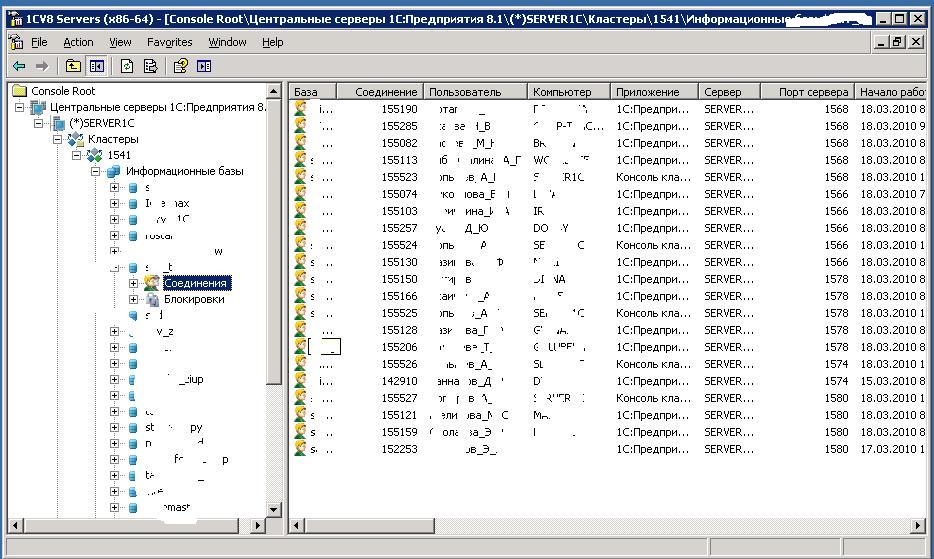
Task: Expand the database node ending in 'mast'
Action: 114,507
